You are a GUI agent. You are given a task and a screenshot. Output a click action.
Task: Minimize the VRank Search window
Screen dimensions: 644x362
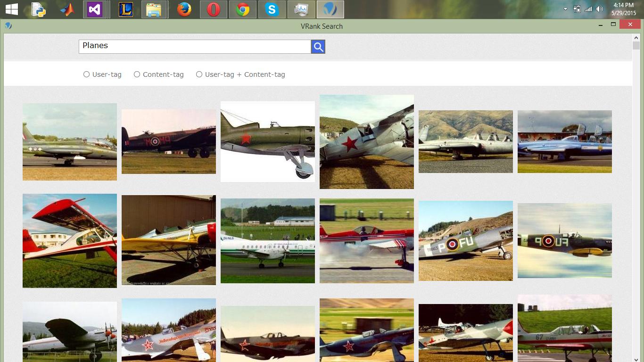coord(601,25)
